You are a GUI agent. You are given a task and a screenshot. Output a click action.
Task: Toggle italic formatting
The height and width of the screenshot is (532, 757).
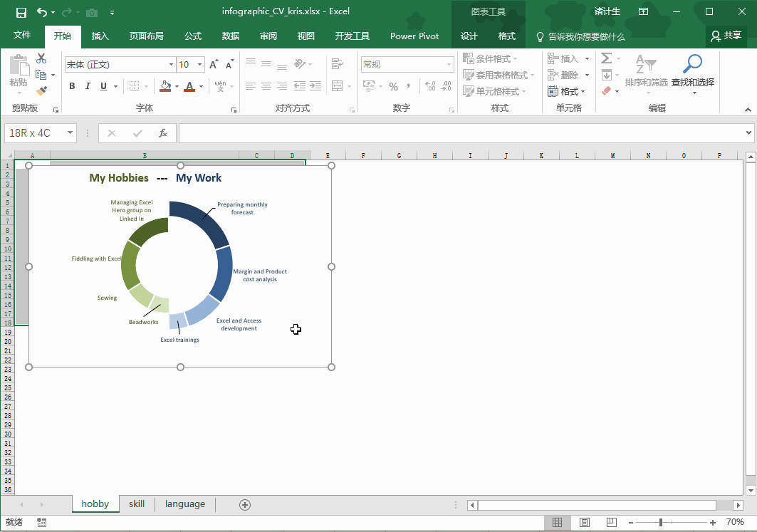88,86
